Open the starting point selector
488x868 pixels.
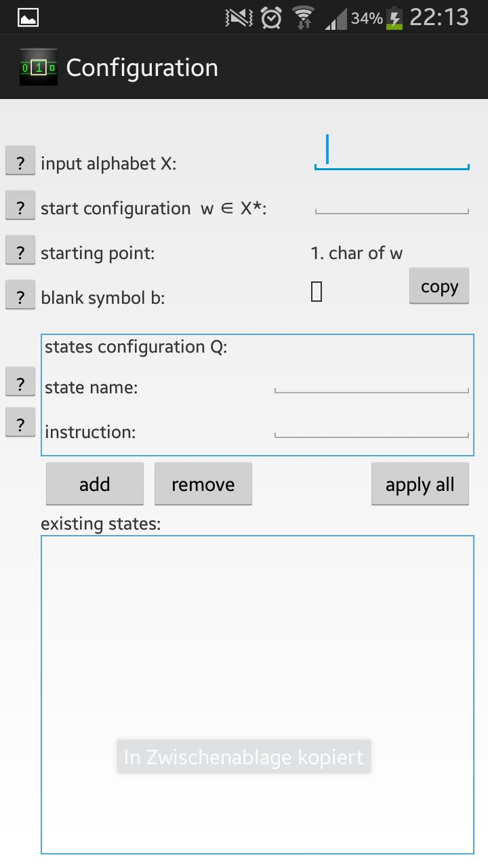(x=357, y=253)
